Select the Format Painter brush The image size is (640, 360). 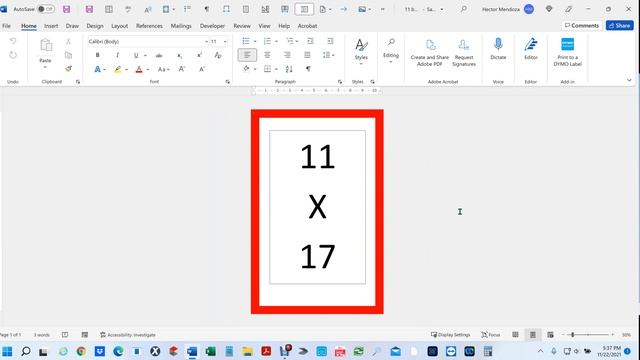pyautogui.click(x=68, y=69)
